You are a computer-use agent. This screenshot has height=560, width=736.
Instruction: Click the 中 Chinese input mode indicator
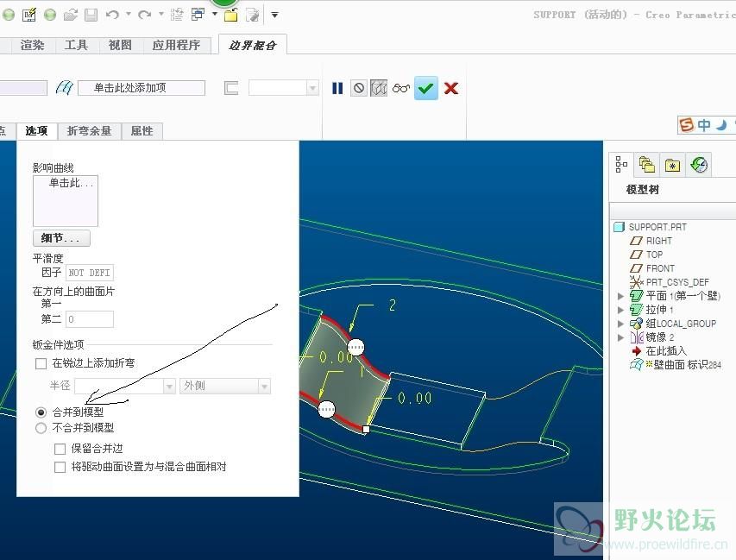(x=703, y=125)
